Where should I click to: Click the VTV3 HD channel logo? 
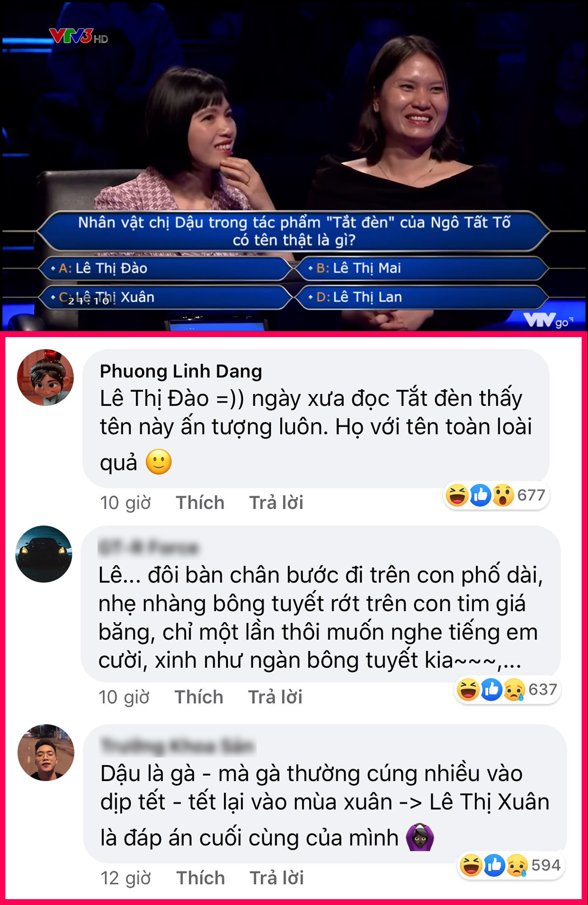[78, 36]
